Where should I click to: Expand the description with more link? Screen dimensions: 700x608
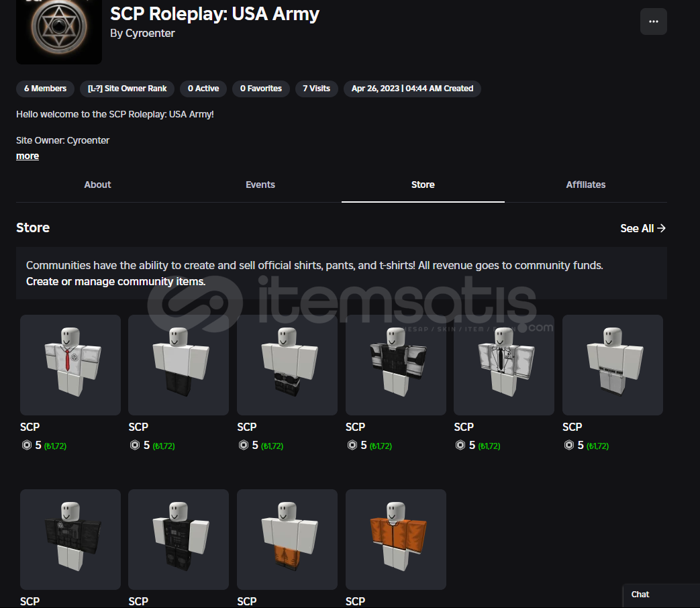pyautogui.click(x=28, y=156)
